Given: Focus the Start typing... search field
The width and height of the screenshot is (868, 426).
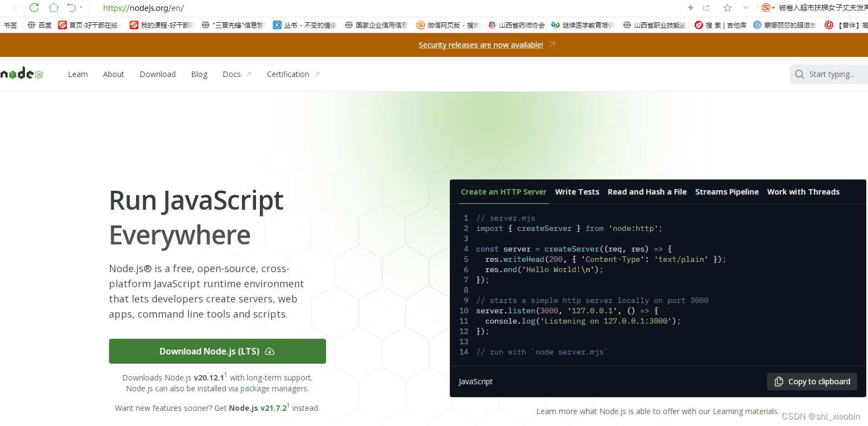Looking at the screenshot, I should pos(830,74).
